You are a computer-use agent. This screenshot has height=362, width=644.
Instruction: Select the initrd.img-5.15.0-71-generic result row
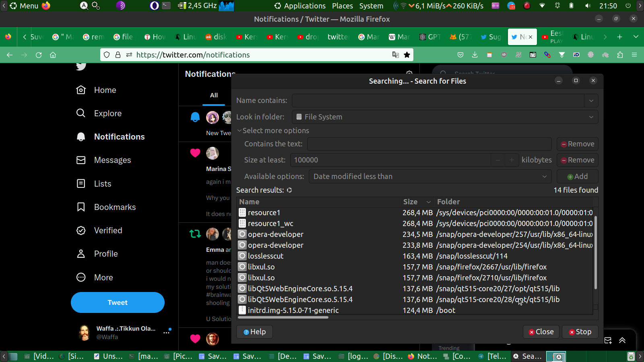coord(415,311)
